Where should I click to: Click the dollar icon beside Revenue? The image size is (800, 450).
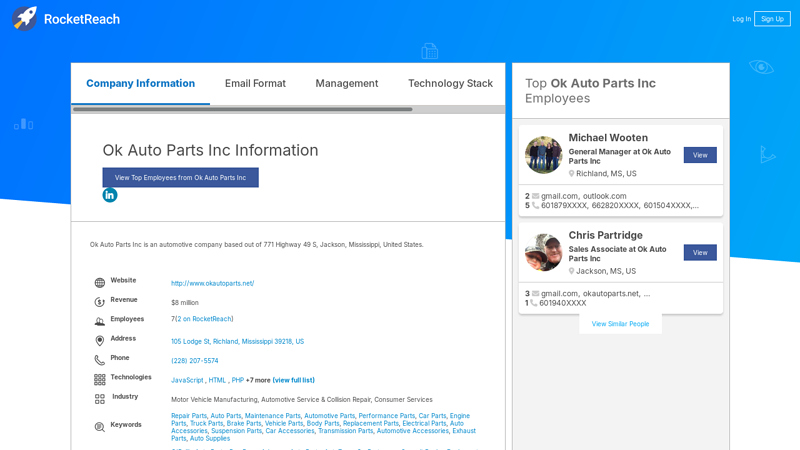click(x=99, y=302)
